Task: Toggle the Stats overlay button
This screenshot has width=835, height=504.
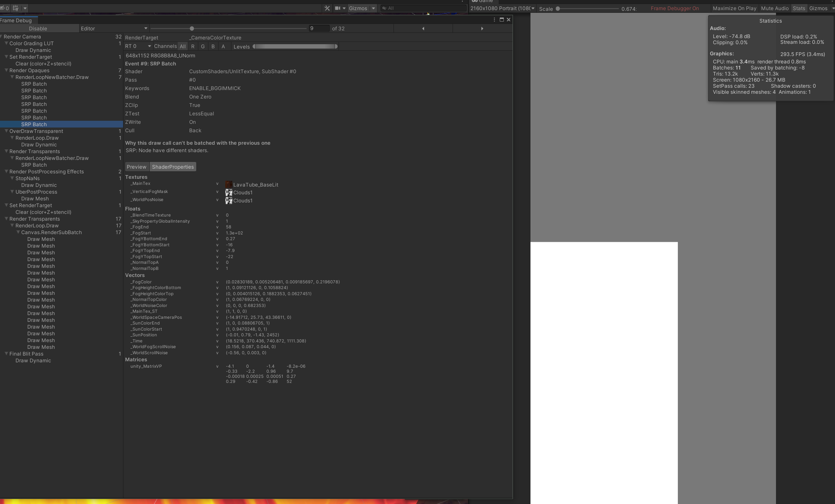Action: pyautogui.click(x=798, y=8)
